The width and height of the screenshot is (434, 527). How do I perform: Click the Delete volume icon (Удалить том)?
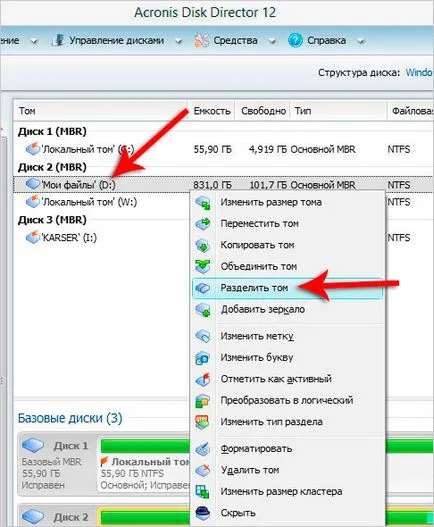click(203, 470)
